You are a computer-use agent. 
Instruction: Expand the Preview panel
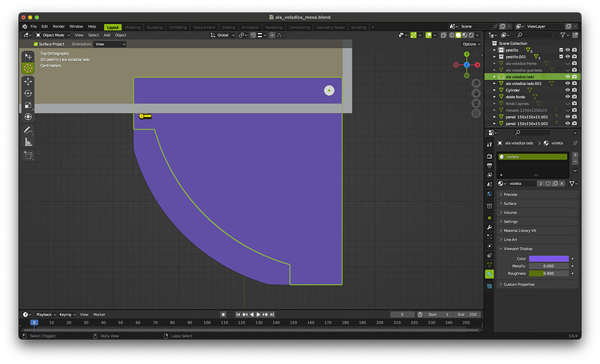click(x=537, y=195)
